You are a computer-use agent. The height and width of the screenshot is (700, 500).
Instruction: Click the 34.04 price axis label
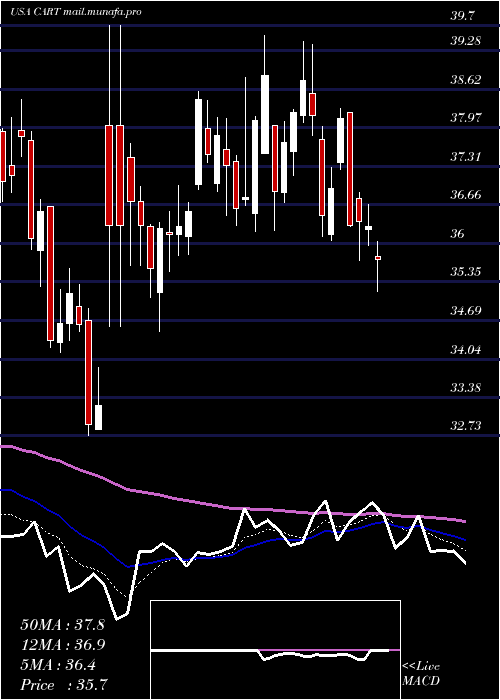click(x=466, y=349)
